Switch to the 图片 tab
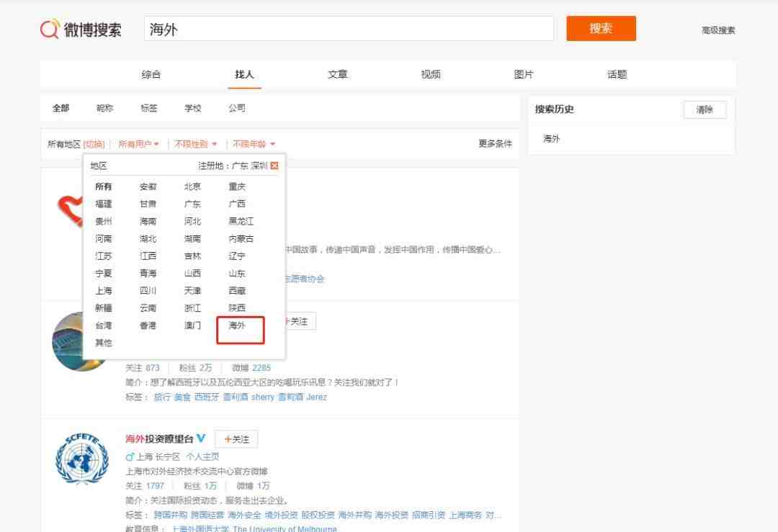The width and height of the screenshot is (778, 532). (x=524, y=74)
